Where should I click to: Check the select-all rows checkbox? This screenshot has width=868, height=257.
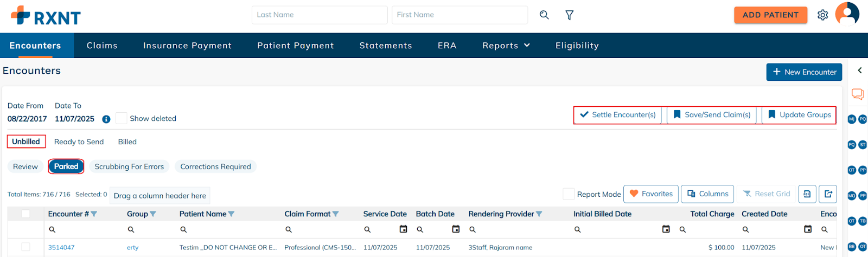[25, 214]
